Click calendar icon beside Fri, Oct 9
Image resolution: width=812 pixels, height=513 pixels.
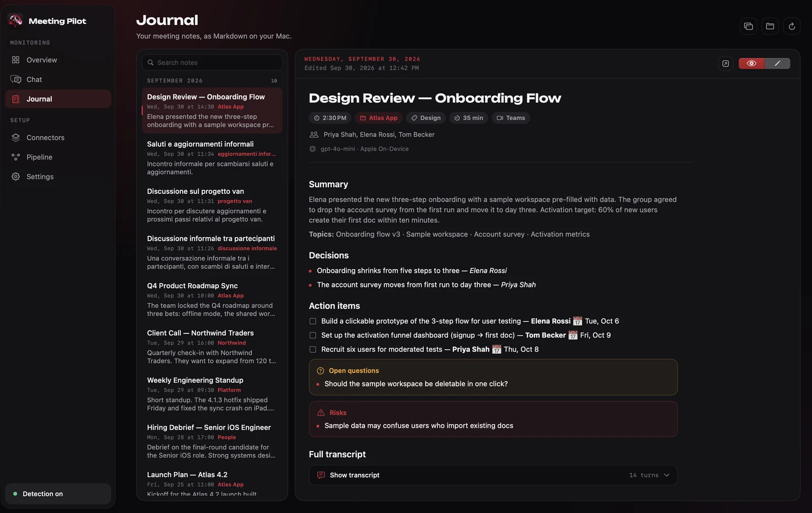point(573,335)
